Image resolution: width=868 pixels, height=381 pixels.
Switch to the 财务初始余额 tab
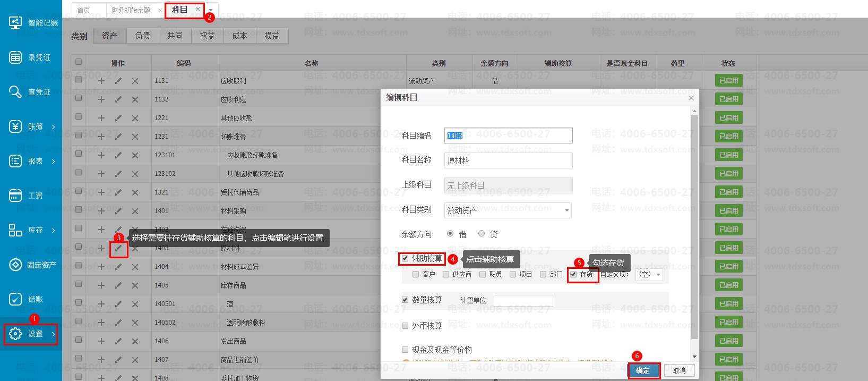(131, 10)
